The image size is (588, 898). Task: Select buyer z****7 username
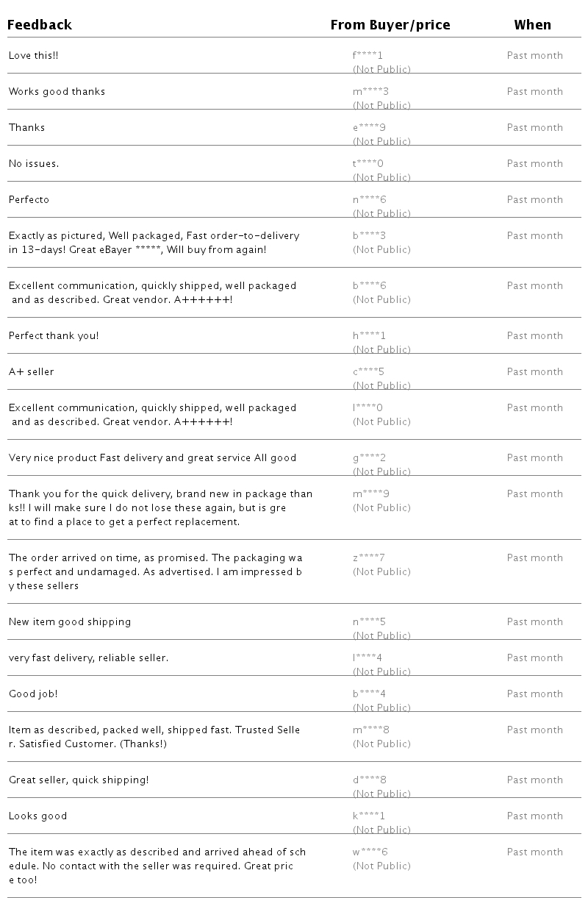[368, 557]
